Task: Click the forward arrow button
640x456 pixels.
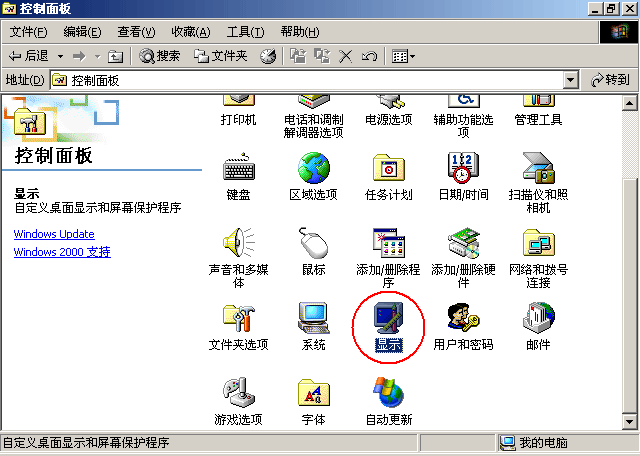Action: (x=79, y=56)
